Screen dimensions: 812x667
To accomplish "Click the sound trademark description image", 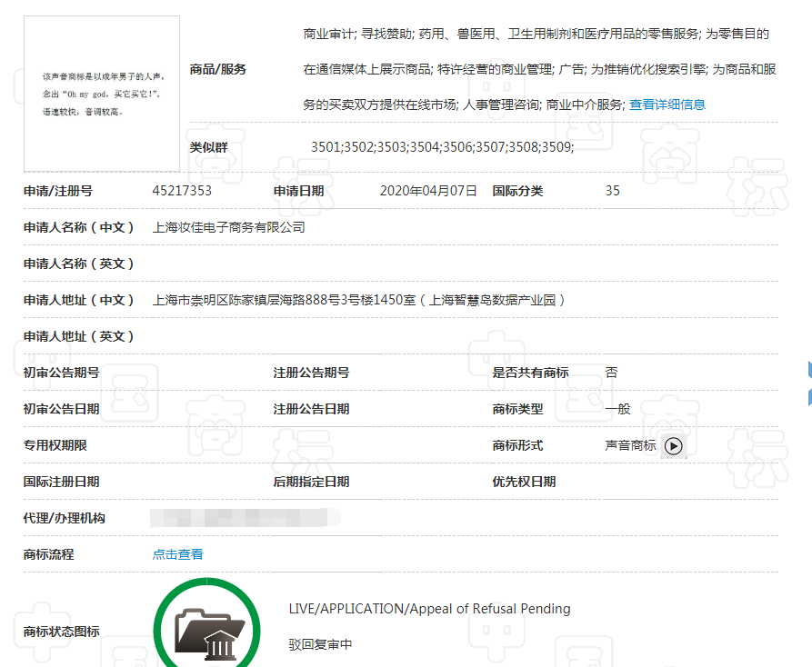I will click(x=102, y=94).
